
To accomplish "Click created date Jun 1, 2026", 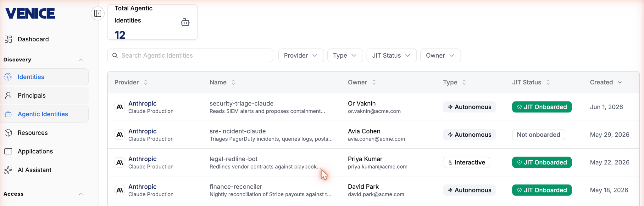I will (607, 107).
